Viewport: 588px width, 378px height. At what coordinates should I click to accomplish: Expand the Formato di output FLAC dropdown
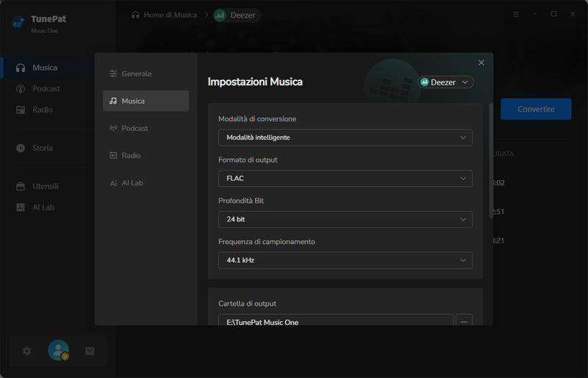pyautogui.click(x=345, y=178)
